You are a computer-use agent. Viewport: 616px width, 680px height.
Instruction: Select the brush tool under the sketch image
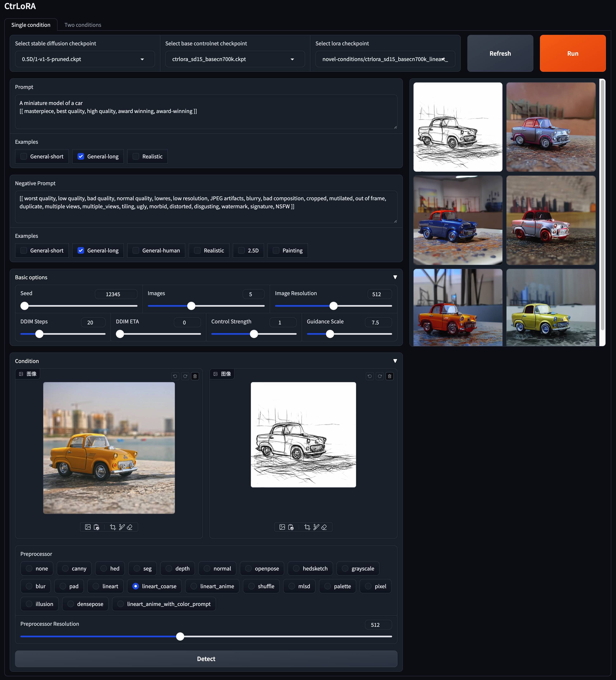tap(316, 527)
